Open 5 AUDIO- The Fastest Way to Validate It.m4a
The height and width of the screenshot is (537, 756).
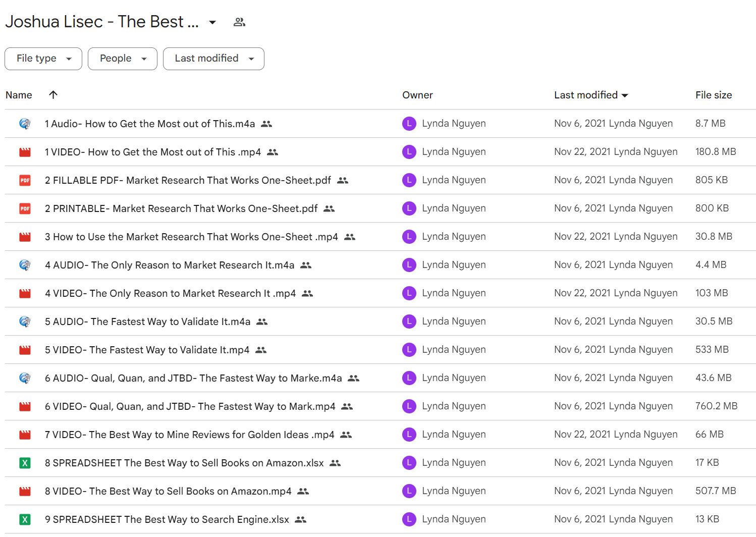(147, 321)
